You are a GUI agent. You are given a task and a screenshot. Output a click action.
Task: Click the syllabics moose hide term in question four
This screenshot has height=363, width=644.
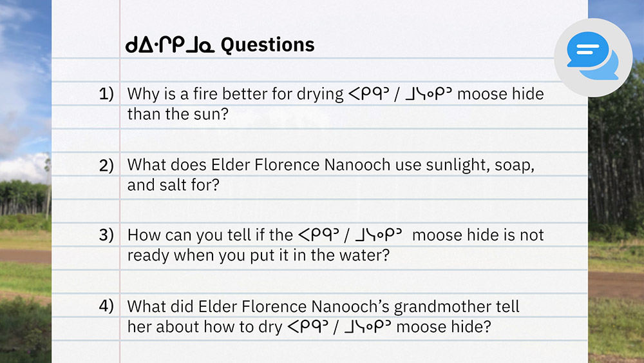click(338, 327)
